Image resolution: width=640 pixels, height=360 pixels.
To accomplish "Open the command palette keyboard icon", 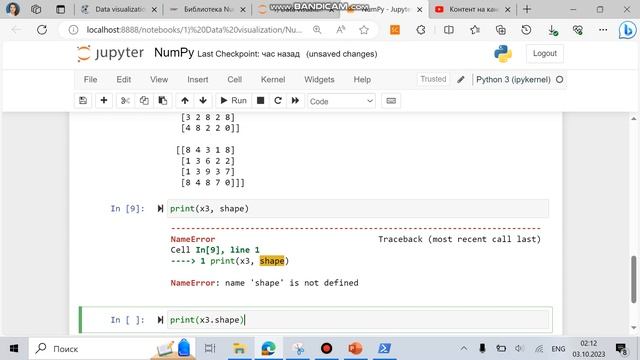I will point(391,100).
